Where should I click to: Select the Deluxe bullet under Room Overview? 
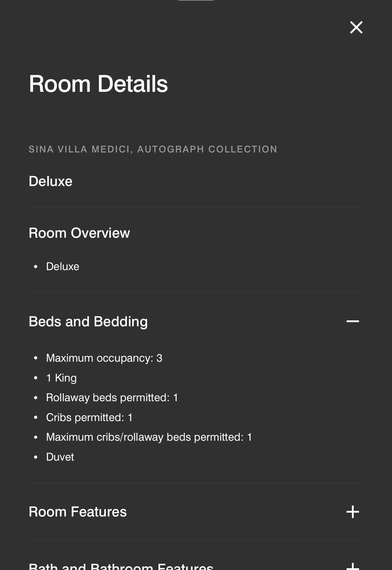[63, 267]
